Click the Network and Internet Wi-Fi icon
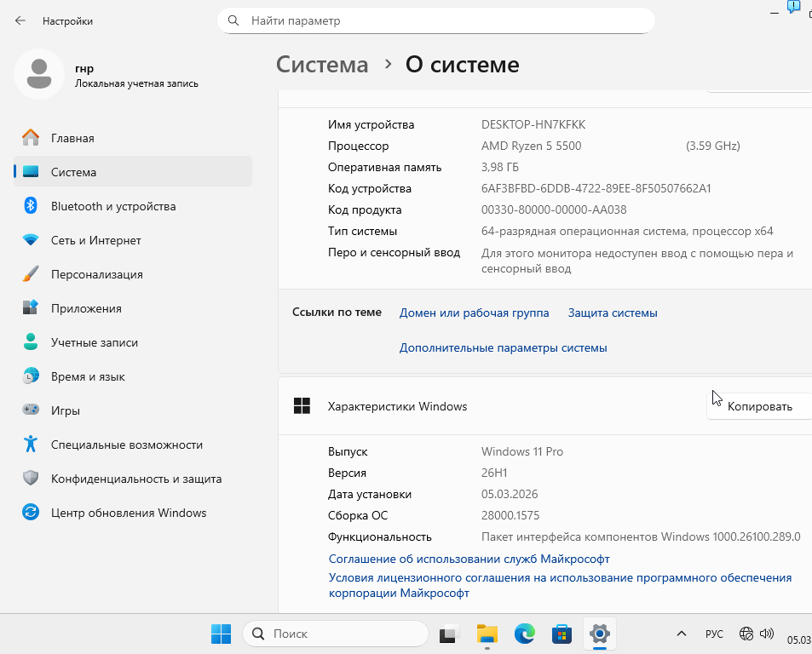The height and width of the screenshot is (654, 812). pos(31,240)
